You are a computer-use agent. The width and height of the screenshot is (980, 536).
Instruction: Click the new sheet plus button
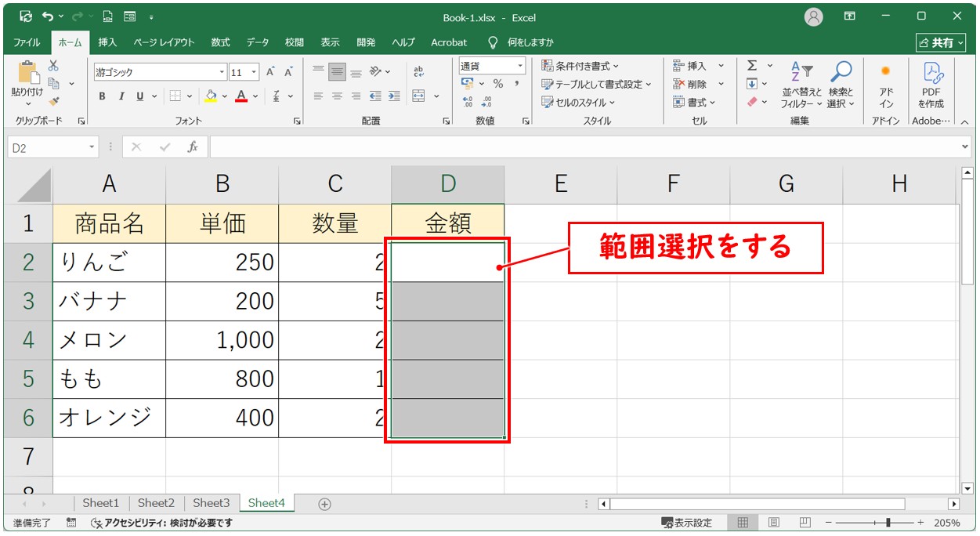coord(324,504)
